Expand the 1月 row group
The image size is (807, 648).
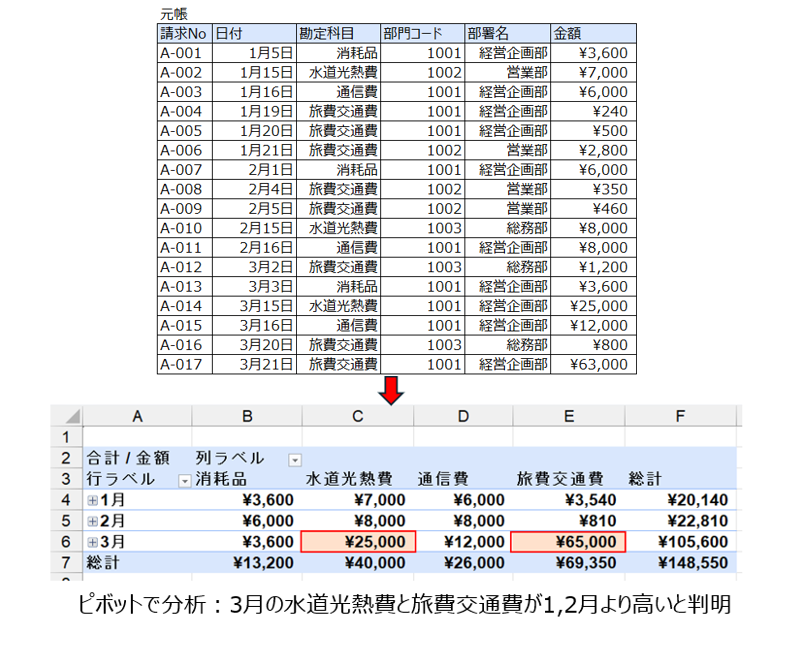[x=93, y=500]
